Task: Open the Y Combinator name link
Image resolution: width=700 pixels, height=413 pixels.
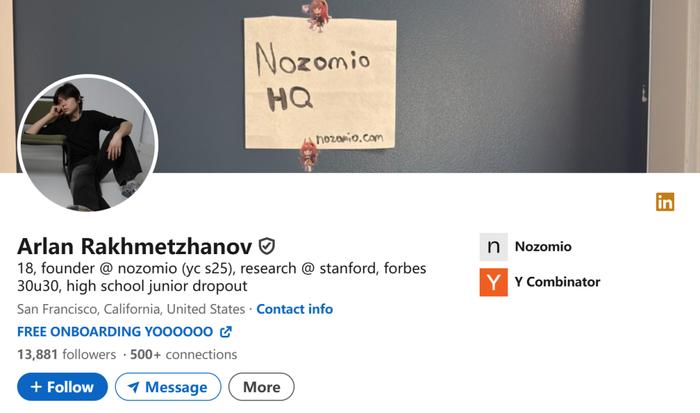Action: [557, 282]
